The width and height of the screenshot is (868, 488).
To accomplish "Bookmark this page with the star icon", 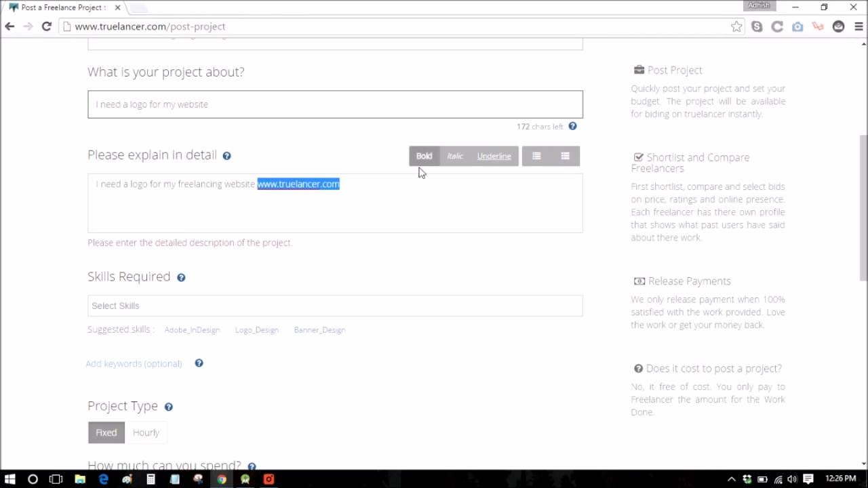I will [736, 26].
